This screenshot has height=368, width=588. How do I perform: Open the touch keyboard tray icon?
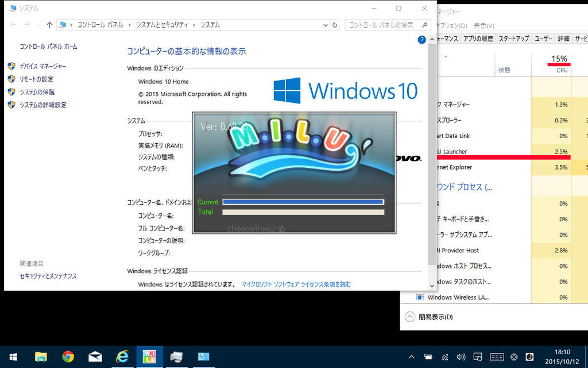pos(497,357)
